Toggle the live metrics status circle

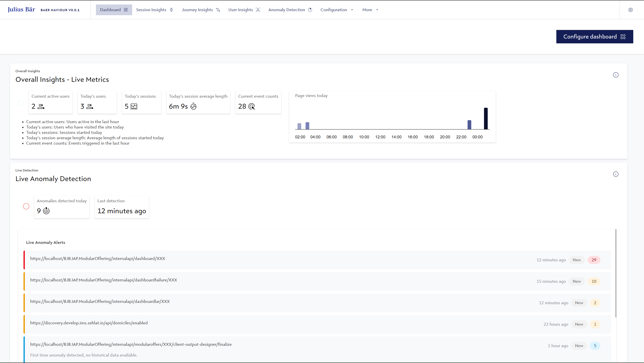coord(21,103)
